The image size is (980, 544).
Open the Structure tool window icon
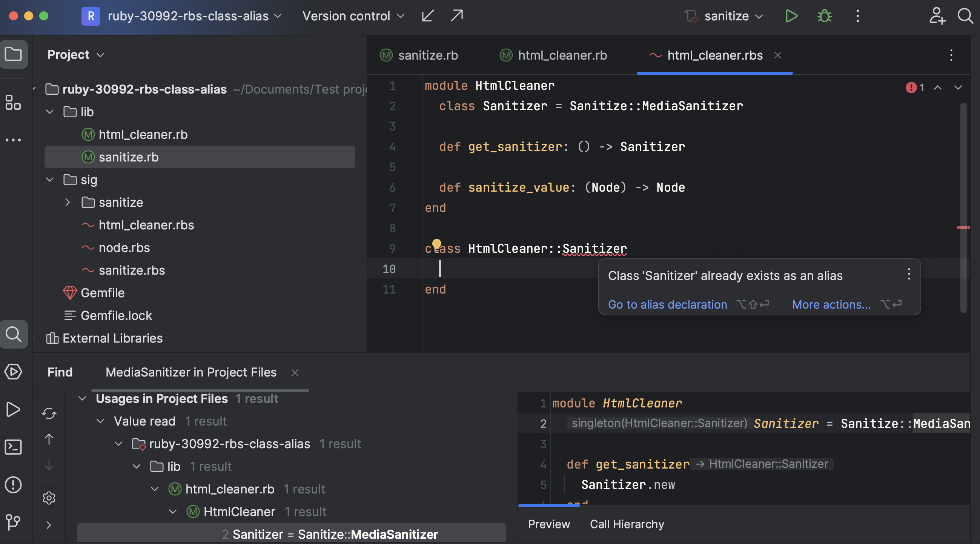pos(13,102)
